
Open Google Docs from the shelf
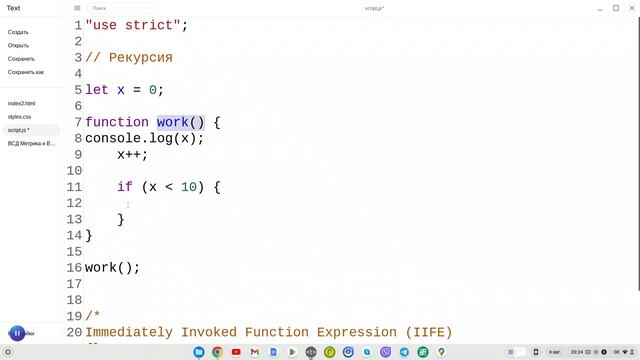(273, 352)
